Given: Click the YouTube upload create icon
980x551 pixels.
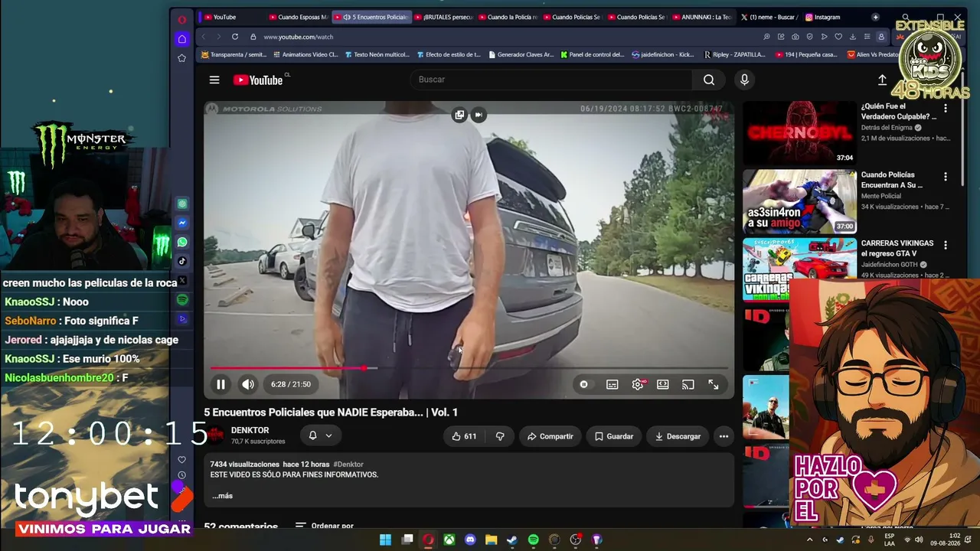Looking at the screenshot, I should [x=882, y=80].
